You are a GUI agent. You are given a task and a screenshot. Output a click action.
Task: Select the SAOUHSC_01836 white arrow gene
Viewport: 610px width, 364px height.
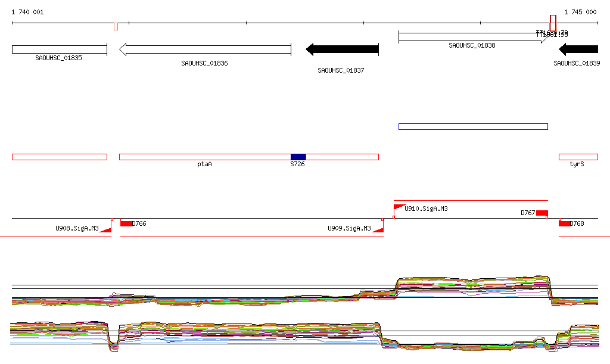[205, 49]
